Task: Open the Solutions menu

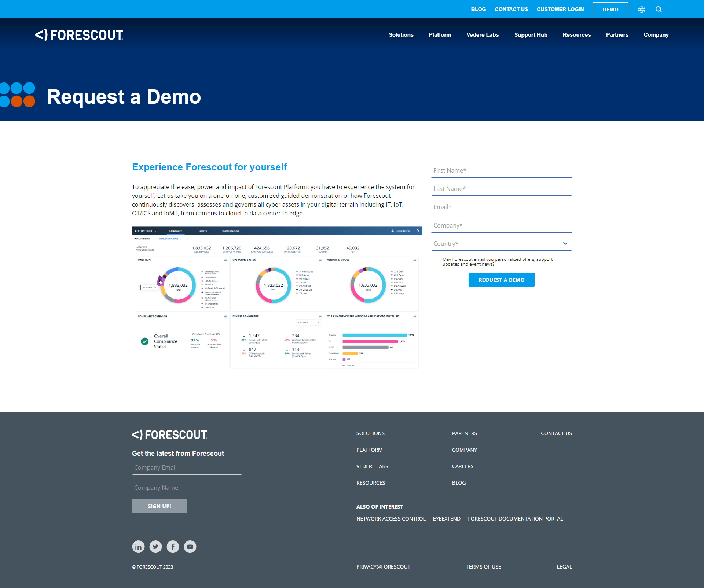Action: 401,35
